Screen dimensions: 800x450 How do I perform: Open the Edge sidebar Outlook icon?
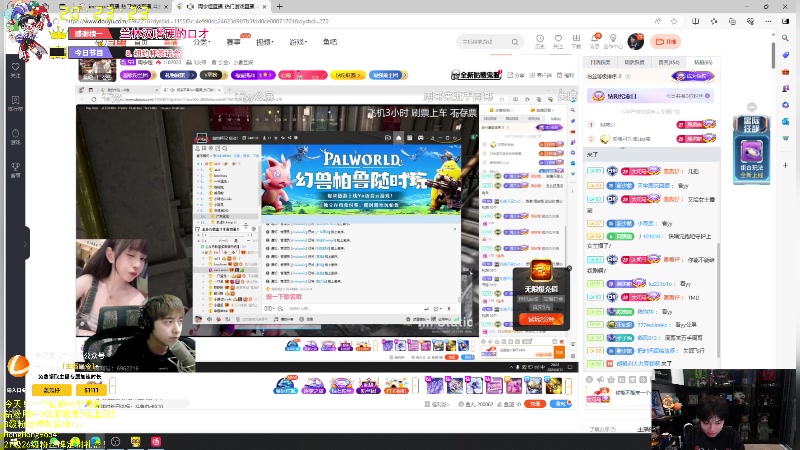tap(785, 121)
